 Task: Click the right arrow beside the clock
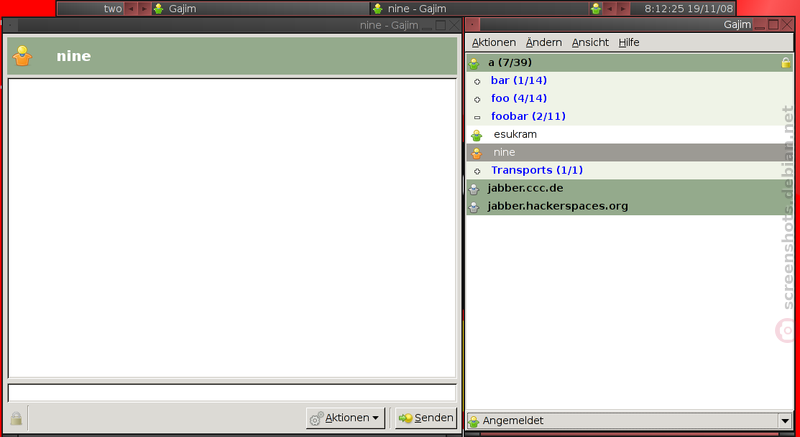point(622,9)
